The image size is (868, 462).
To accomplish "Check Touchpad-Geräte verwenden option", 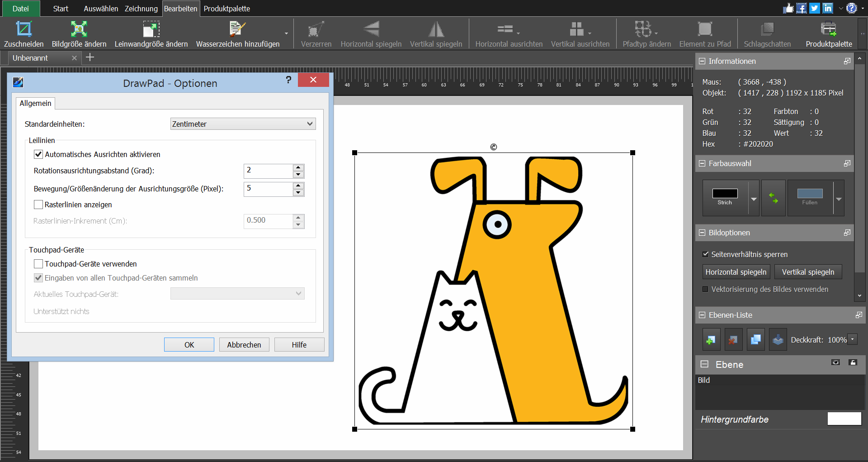I will (38, 264).
